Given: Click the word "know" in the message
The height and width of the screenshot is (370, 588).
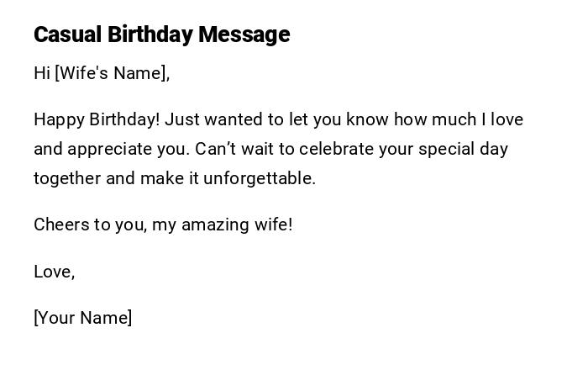Looking at the screenshot, I should [365, 119].
